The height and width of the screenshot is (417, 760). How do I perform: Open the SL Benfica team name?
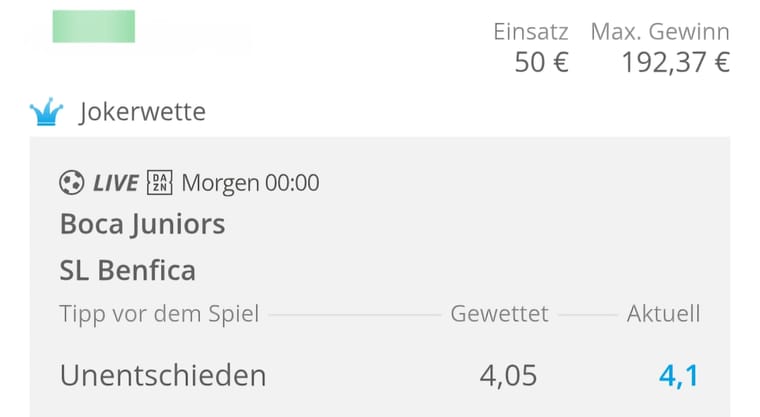[x=127, y=270]
